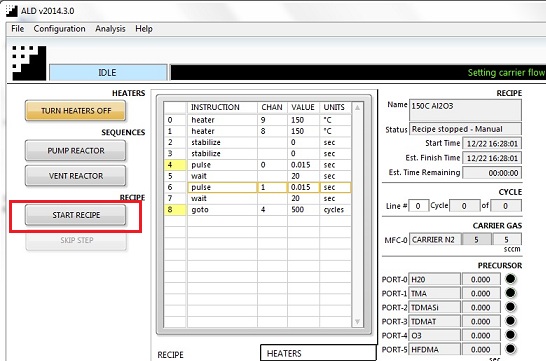The image size is (546, 361).
Task: Click the Status field Recipe stopped - Manual
Action: (465, 129)
